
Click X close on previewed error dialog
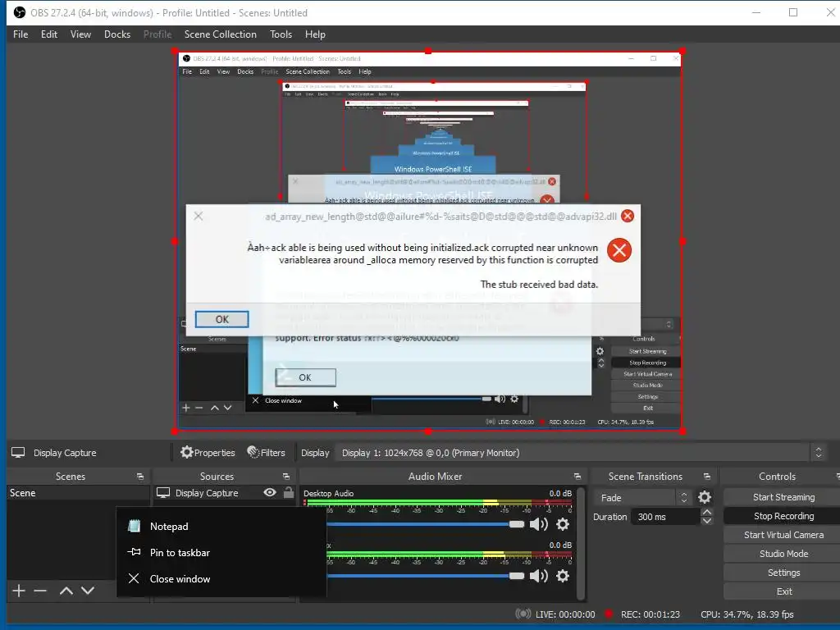click(199, 216)
